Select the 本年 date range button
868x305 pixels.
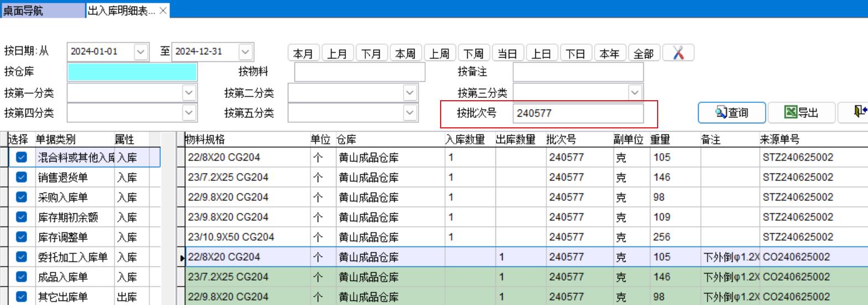click(609, 54)
